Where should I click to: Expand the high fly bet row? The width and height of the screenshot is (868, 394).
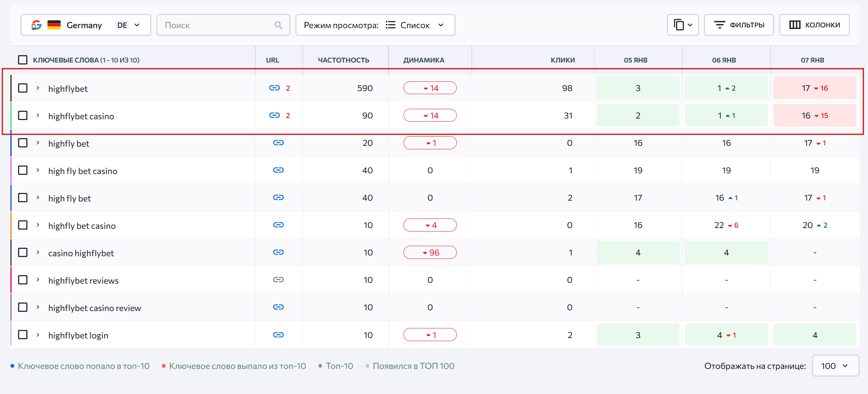[x=38, y=198]
